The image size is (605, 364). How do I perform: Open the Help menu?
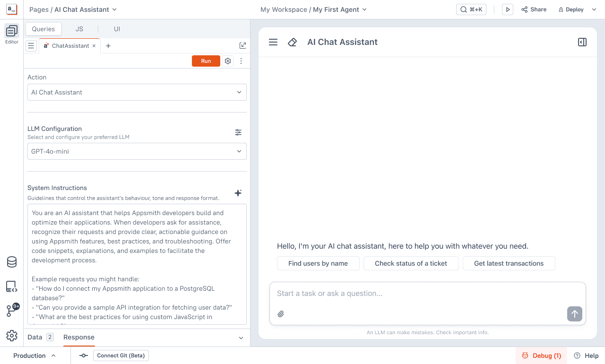(x=586, y=355)
